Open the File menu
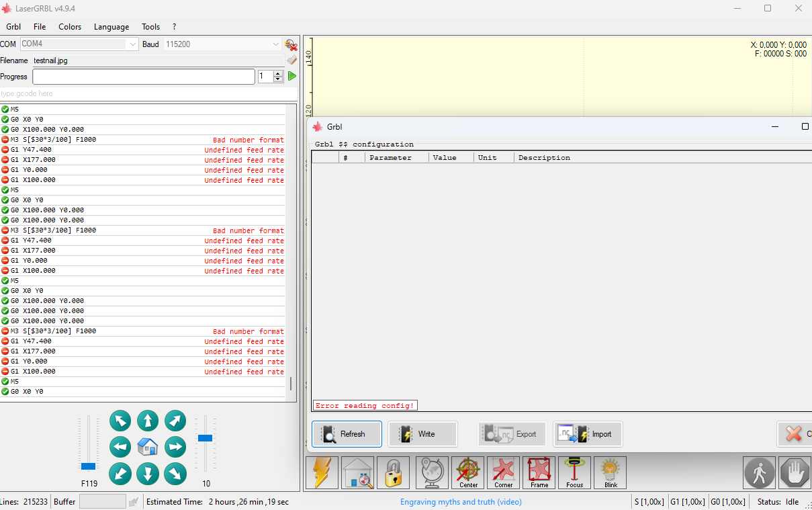Image resolution: width=812 pixels, height=510 pixels. pyautogui.click(x=40, y=27)
